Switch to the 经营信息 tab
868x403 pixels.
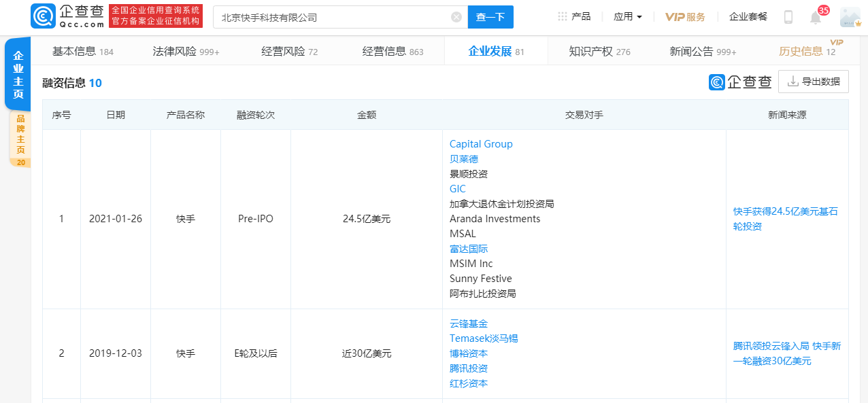393,51
